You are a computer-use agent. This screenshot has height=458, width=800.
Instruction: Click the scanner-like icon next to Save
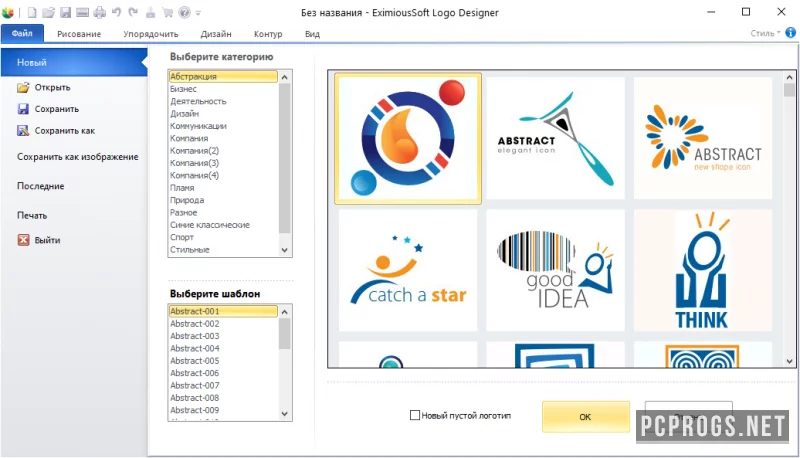tap(82, 12)
